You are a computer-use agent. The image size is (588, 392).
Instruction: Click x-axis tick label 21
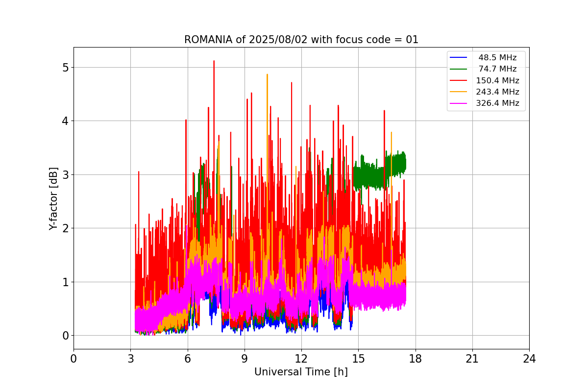[472, 359]
